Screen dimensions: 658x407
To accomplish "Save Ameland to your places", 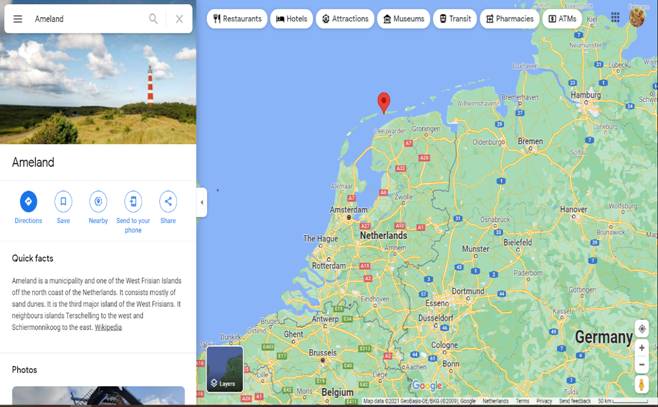I will tap(63, 201).
